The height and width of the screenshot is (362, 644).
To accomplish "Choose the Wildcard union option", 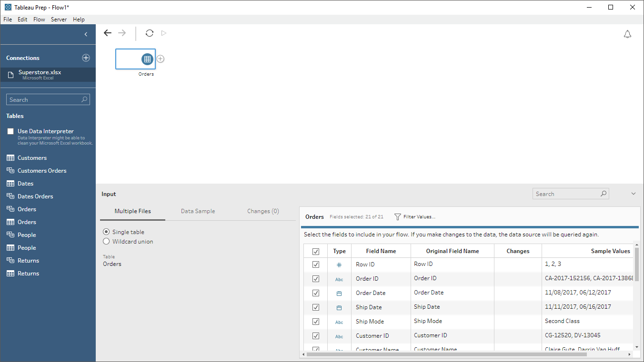I will (x=106, y=241).
